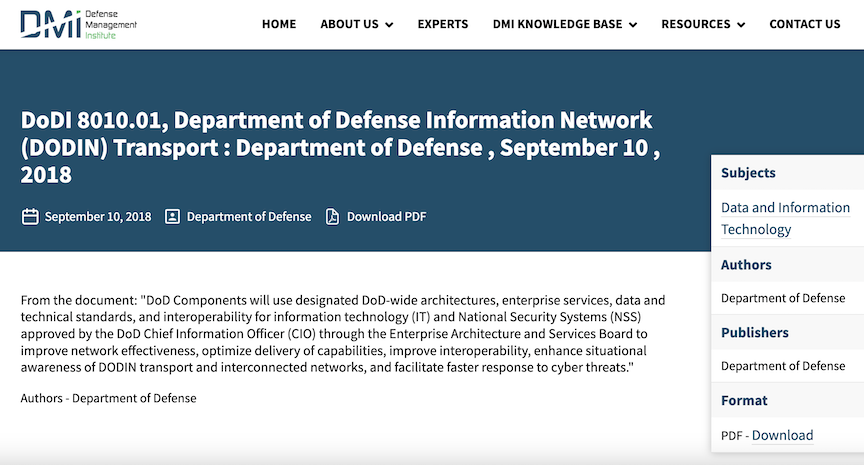Click the author person icon in banner

coord(172,216)
